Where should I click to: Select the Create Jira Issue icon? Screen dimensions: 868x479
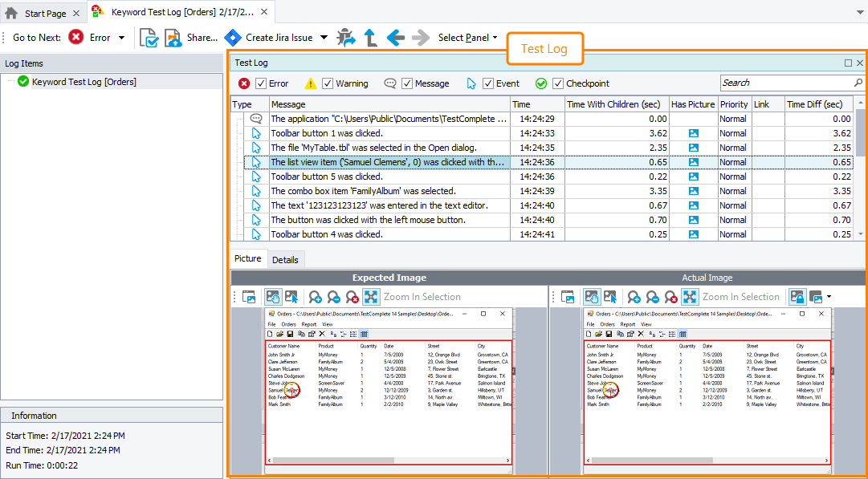pos(234,37)
